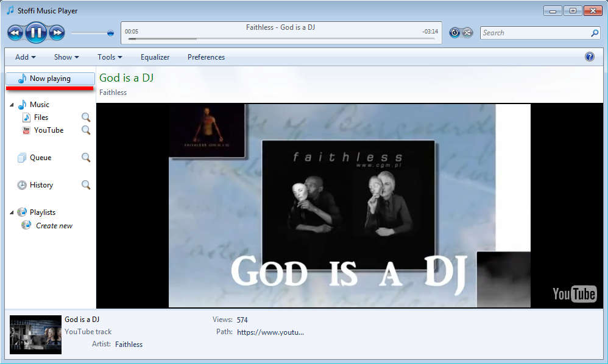Click the track thumbnail in details pane
Screen dimensions: 608x364
pyautogui.click(x=36, y=335)
